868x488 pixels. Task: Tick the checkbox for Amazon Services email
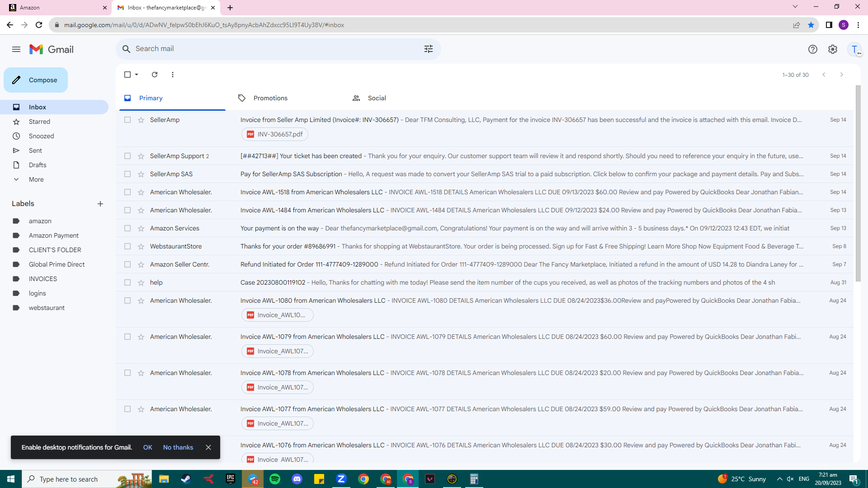127,228
